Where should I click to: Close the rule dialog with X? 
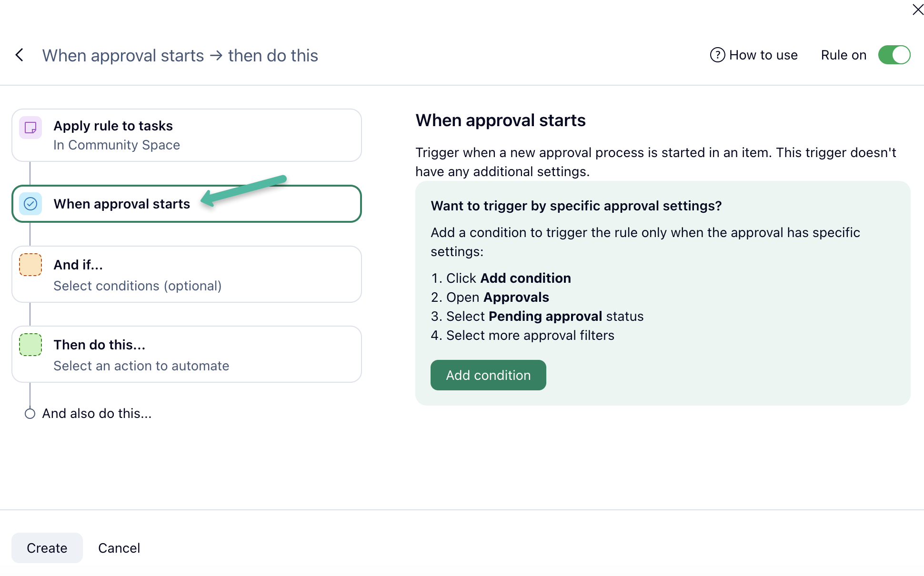click(x=917, y=10)
